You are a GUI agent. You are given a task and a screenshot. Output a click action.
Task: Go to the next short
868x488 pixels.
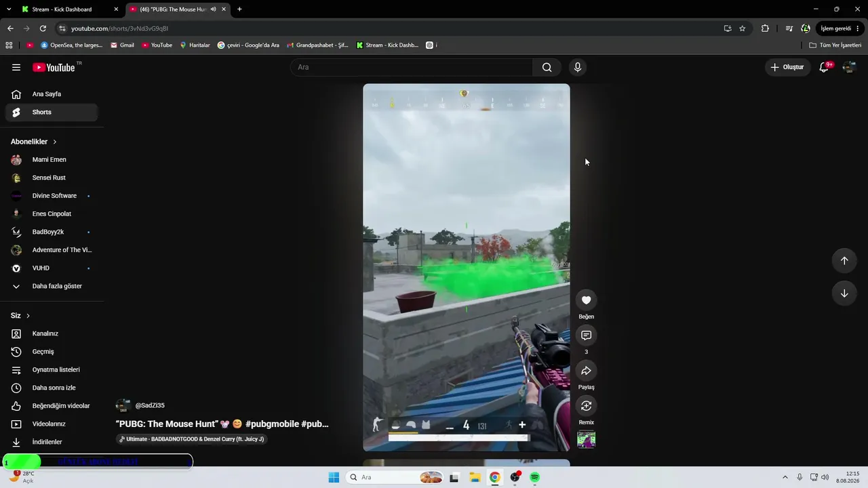pos(844,293)
